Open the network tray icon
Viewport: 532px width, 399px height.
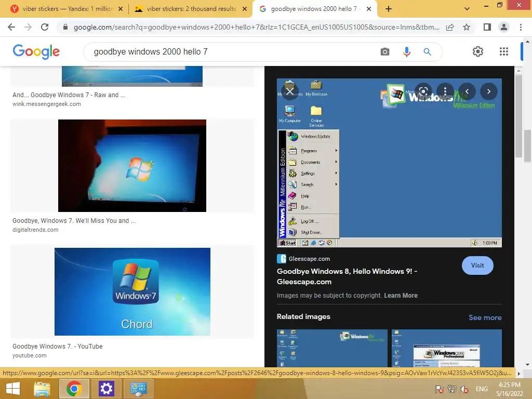451,389
